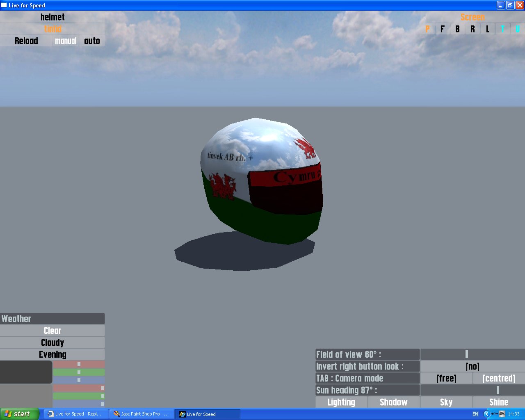
Task: Click the active Live for Speed taskbar button
Action: coord(208,414)
